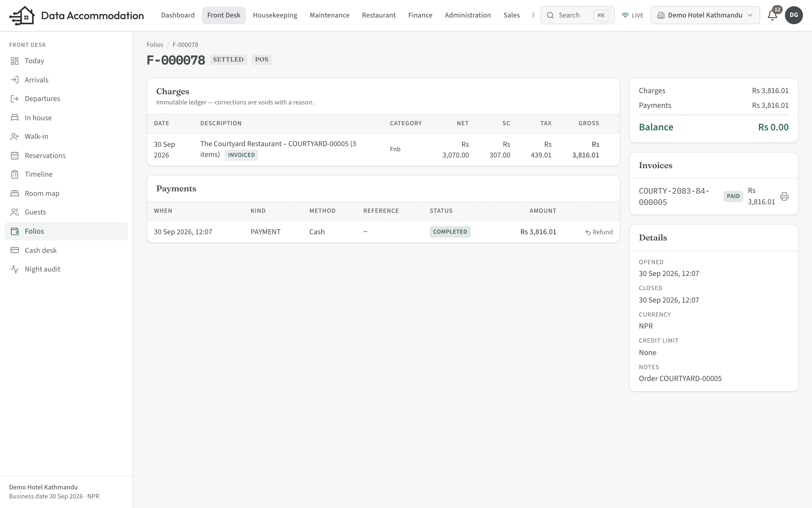Open Cash desk in the sidebar
This screenshot has height=508, width=812.
point(66,250)
